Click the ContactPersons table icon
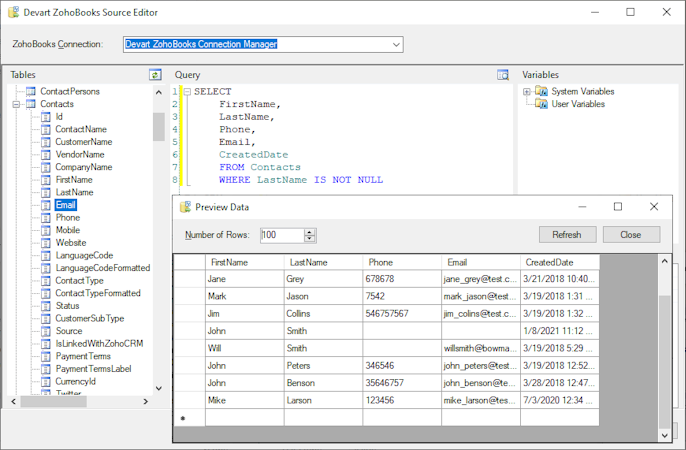The image size is (686, 450). click(x=31, y=92)
